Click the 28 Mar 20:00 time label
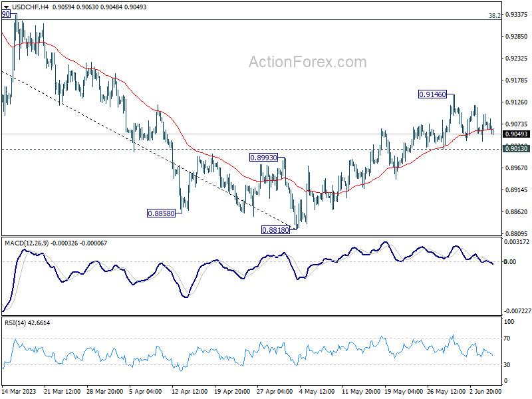 click(104, 392)
